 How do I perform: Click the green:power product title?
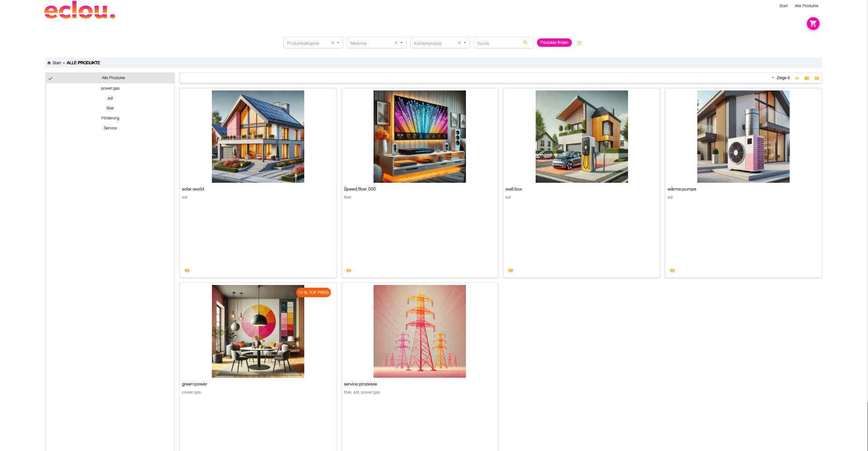pos(195,384)
